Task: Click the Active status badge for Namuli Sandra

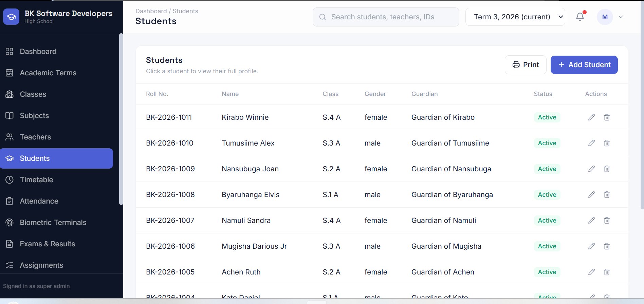Action: (x=547, y=221)
